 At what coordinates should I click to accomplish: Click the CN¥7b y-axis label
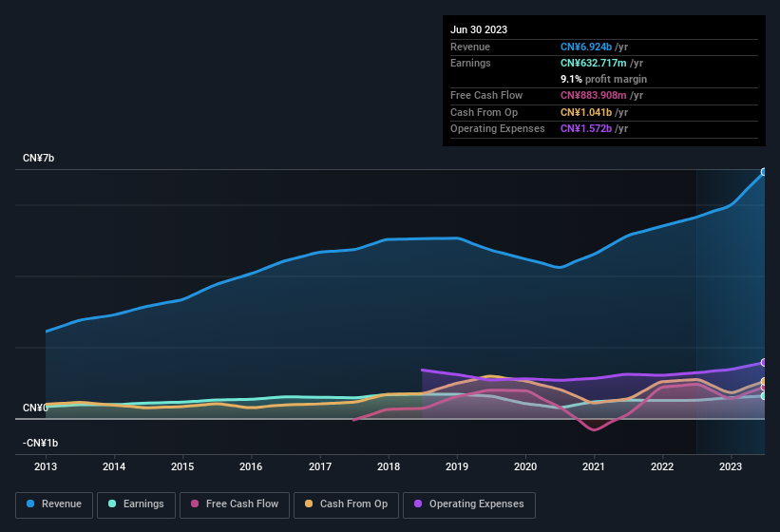39,158
